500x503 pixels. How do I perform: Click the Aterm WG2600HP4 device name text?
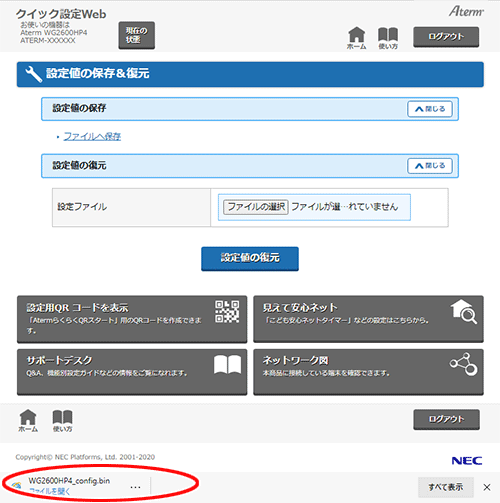coord(54,33)
